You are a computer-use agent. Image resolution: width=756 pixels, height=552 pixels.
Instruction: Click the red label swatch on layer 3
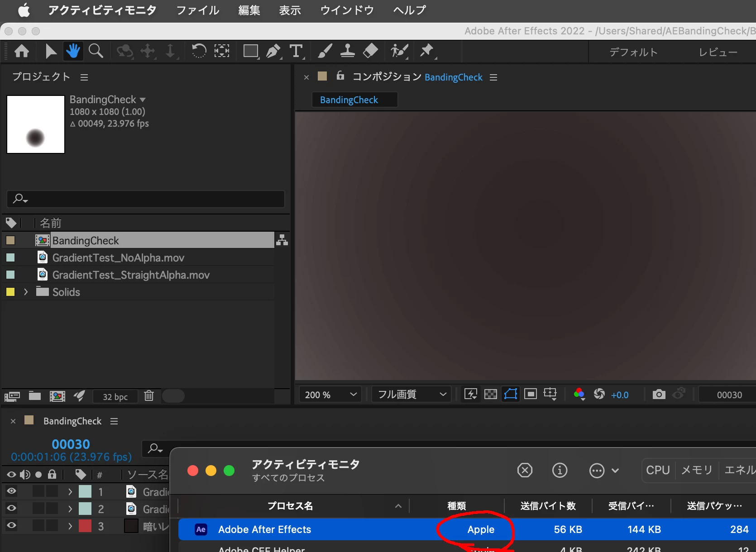click(85, 526)
